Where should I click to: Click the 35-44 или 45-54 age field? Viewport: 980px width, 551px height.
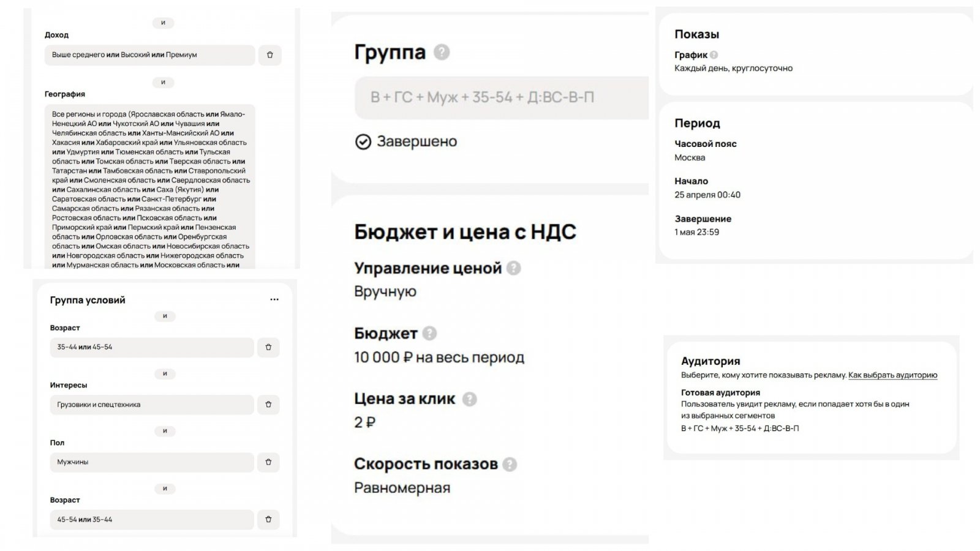(152, 347)
